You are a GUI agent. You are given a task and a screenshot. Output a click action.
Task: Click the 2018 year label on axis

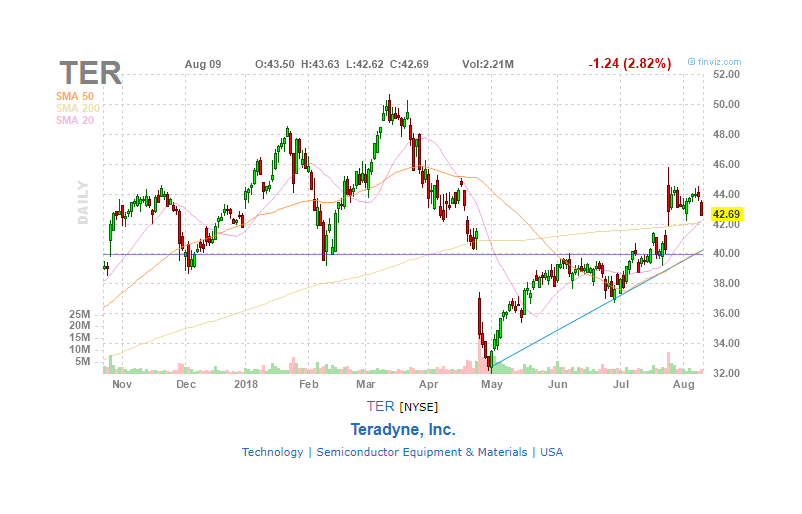click(246, 385)
